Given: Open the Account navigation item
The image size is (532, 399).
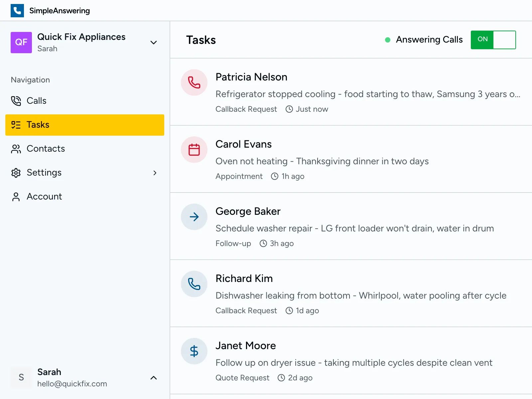Looking at the screenshot, I should (x=44, y=197).
